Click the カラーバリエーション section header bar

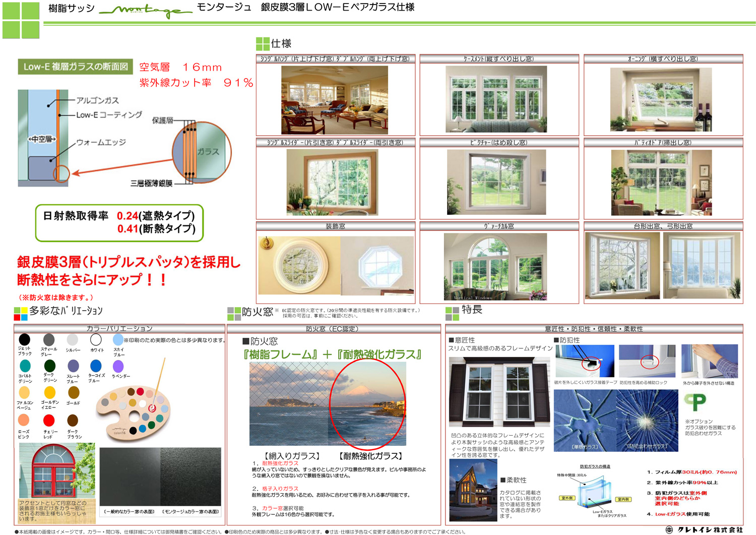pyautogui.click(x=119, y=329)
